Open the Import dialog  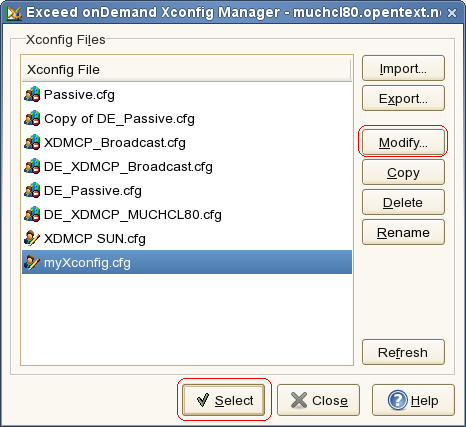[403, 68]
